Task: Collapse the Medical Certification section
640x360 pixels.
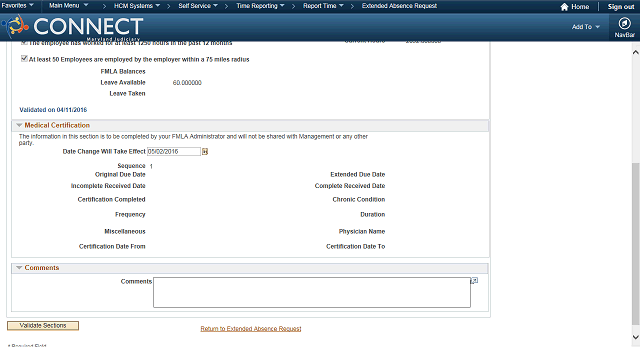Action: tap(19, 125)
